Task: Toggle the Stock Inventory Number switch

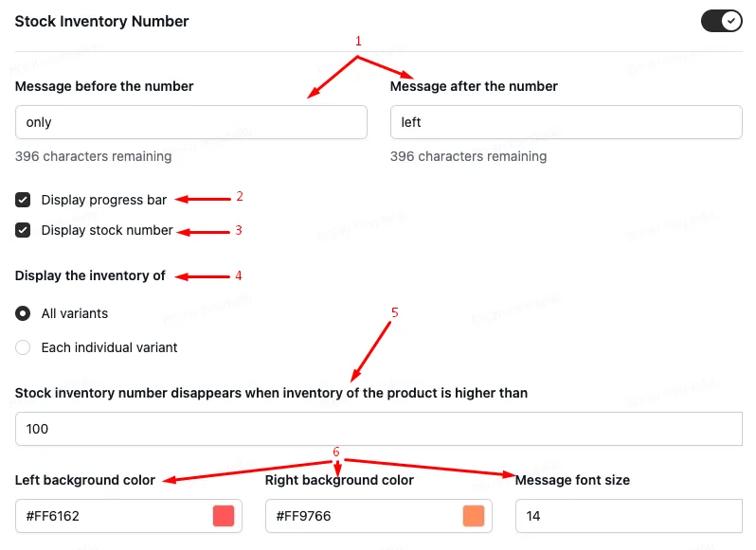Action: tap(721, 21)
